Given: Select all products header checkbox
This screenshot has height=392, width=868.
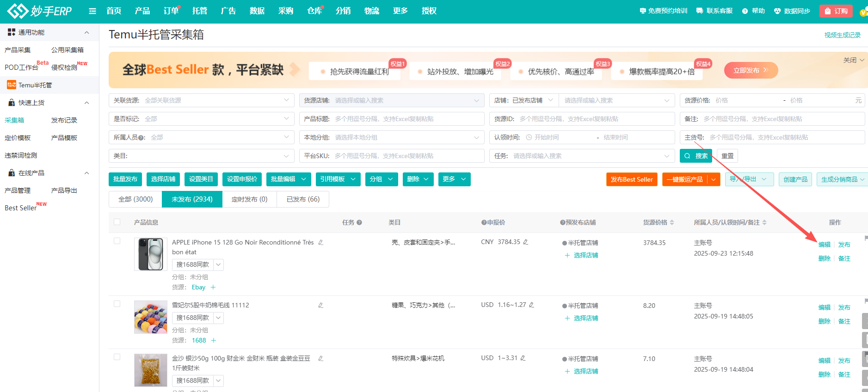Looking at the screenshot, I should (x=117, y=222).
